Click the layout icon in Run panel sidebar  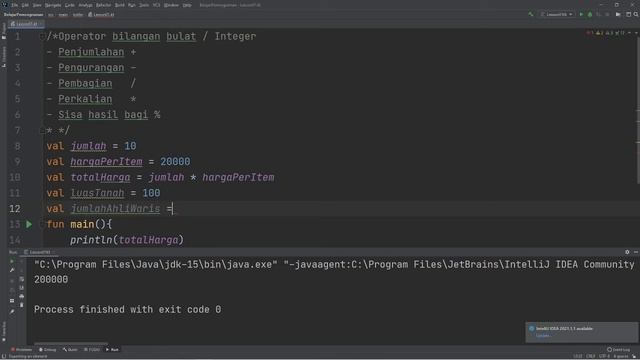coord(12,301)
